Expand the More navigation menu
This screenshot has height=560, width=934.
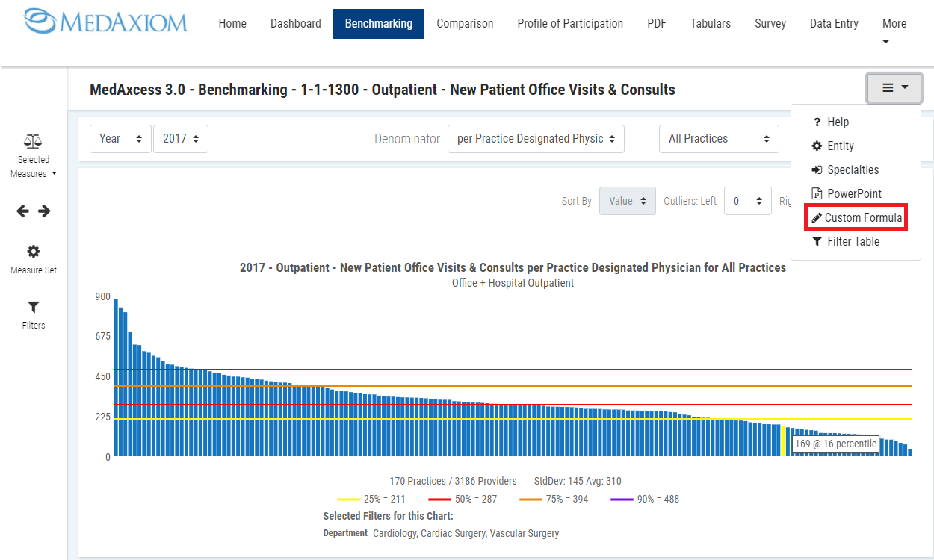coord(894,30)
